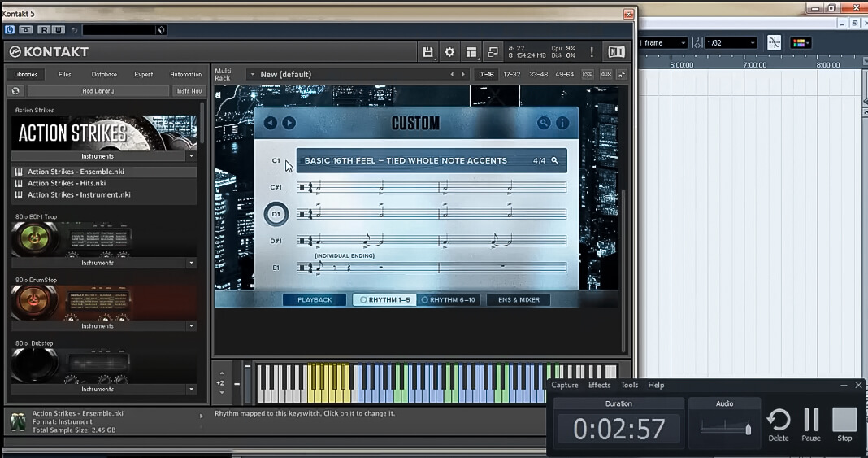868x458 pixels.
Task: Click keyboard octave shift up arrow
Action: pyautogui.click(x=222, y=373)
